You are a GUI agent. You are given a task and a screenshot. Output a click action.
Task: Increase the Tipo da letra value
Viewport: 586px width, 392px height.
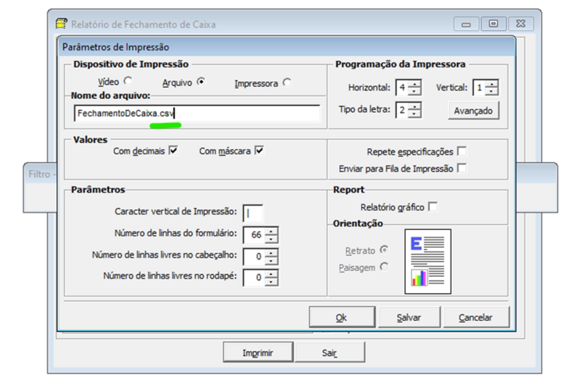coord(414,106)
